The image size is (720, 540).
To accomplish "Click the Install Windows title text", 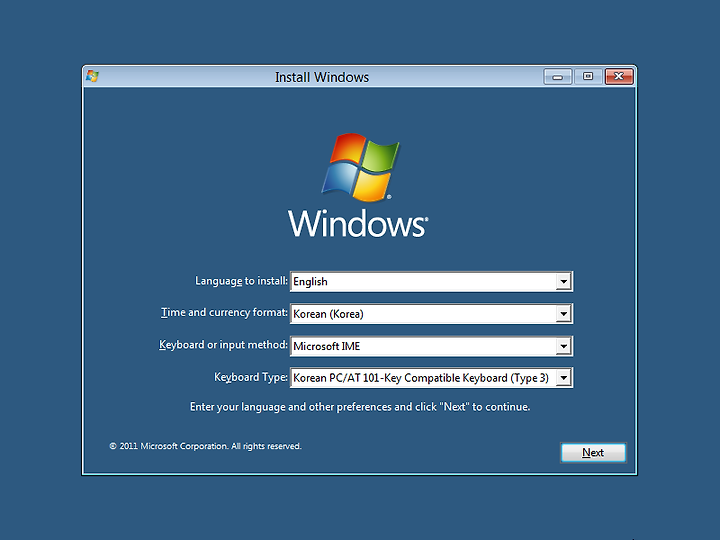I will tap(322, 77).
